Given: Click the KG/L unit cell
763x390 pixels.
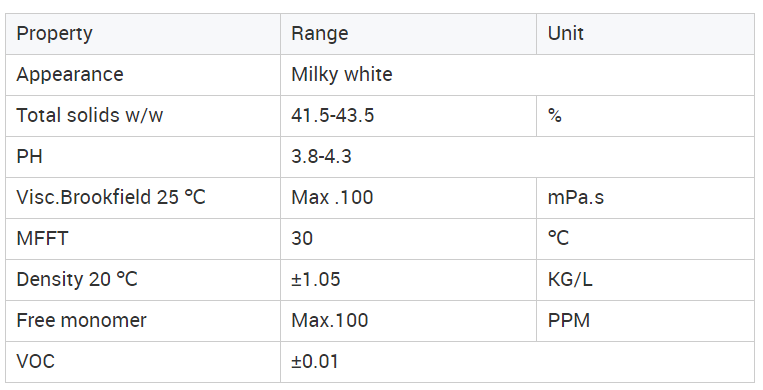Looking at the screenshot, I should point(645,279).
